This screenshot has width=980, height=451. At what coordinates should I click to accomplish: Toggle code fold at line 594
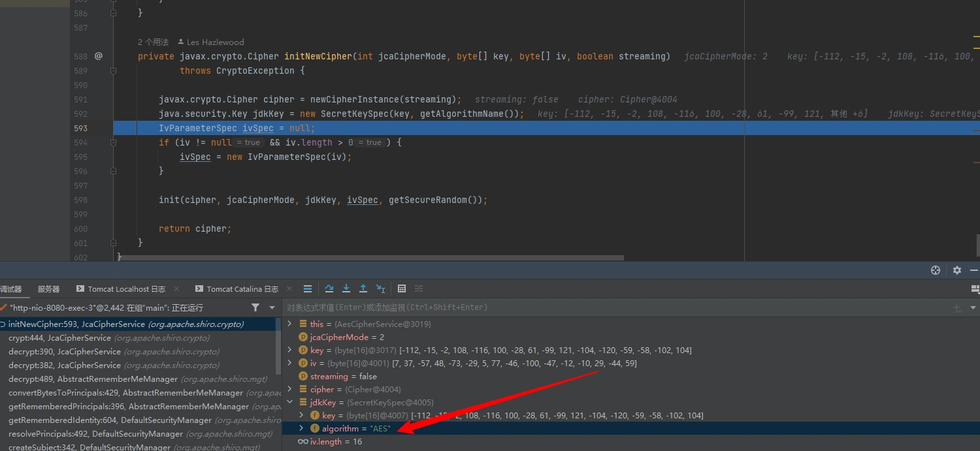coord(114,142)
